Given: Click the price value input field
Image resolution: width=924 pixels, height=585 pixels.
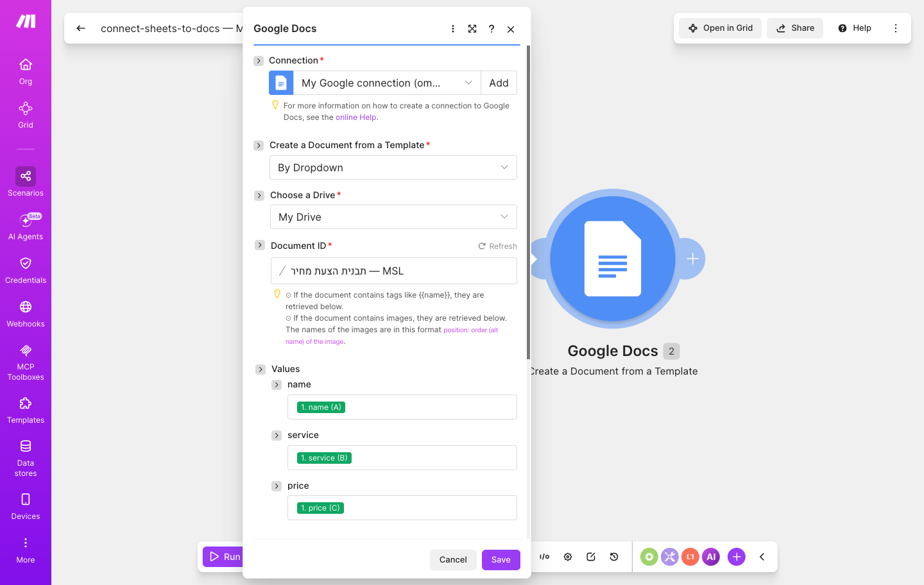Looking at the screenshot, I should click(402, 508).
